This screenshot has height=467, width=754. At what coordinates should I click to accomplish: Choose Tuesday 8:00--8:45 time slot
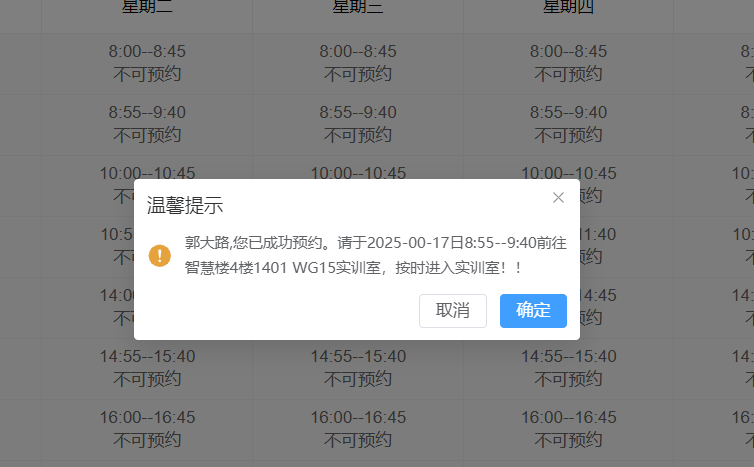[x=147, y=62]
